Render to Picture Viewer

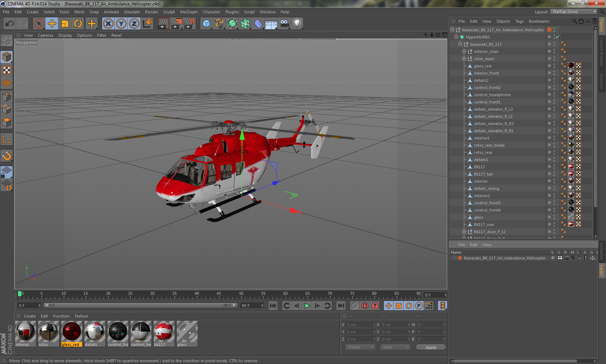point(176,24)
